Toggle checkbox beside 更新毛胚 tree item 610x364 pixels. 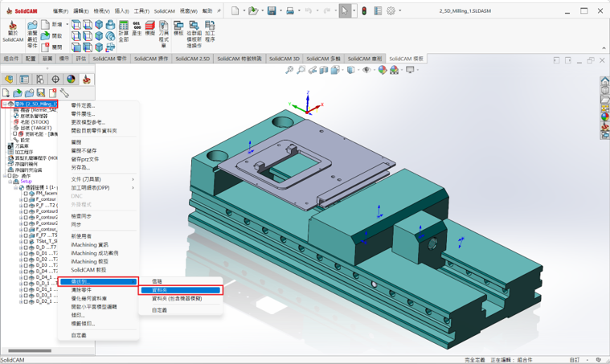point(14,134)
